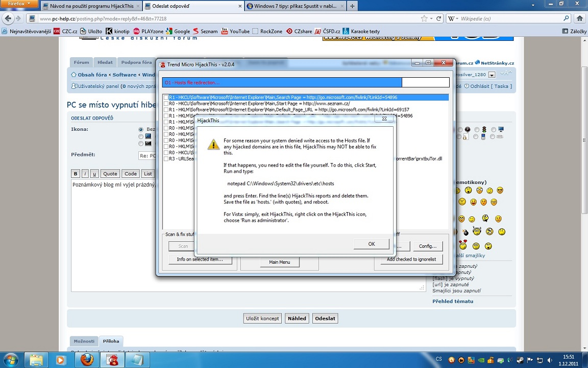Submit the reply with Odeslat
The height and width of the screenshot is (368, 588).
325,318
